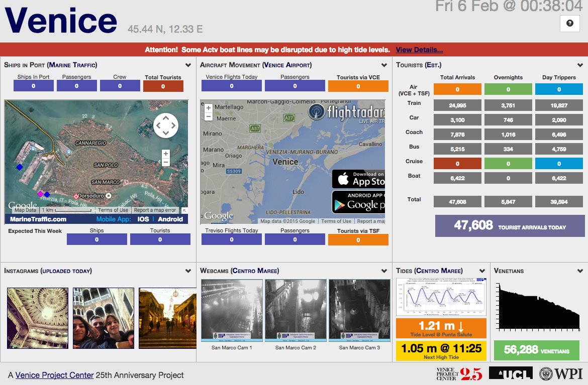
Task: Click the red Cruise total arrivals box
Action: pyautogui.click(x=457, y=164)
